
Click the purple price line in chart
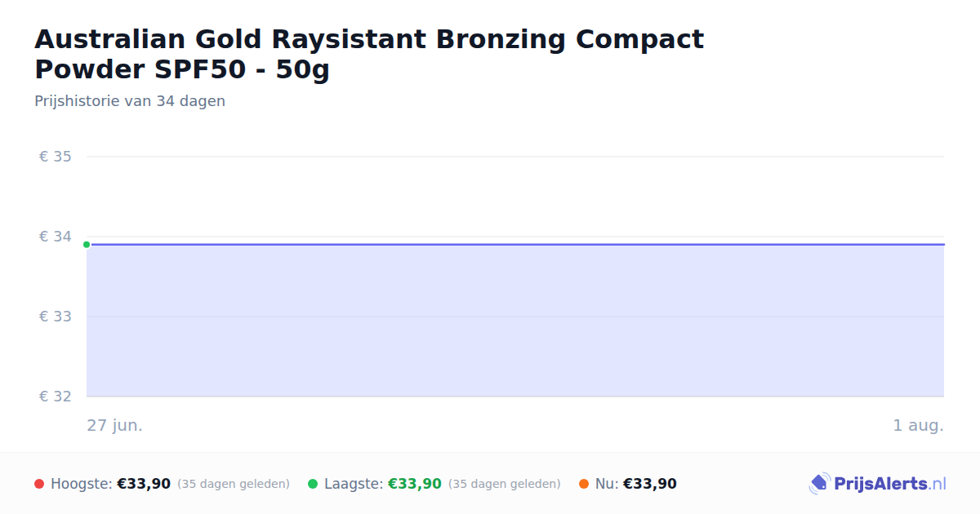515,244
